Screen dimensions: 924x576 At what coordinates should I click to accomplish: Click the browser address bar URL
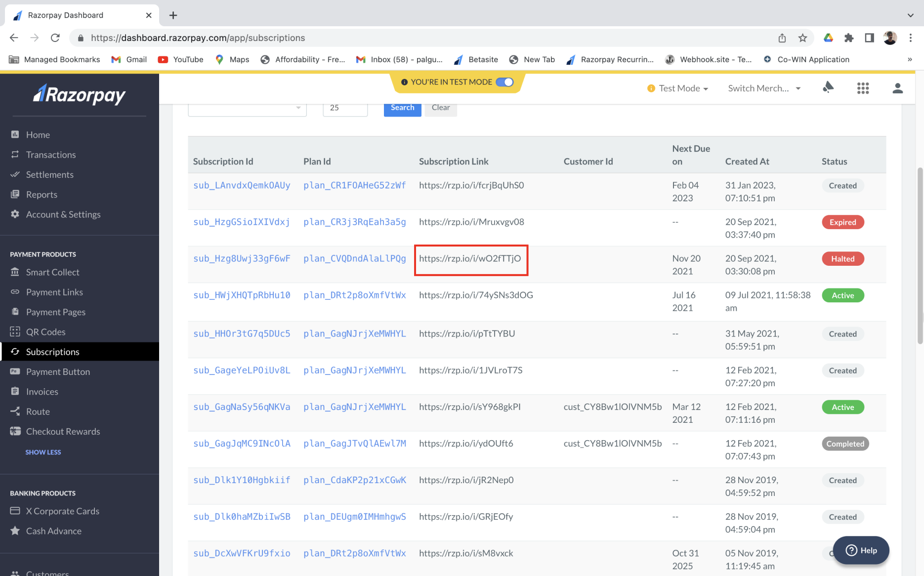(198, 38)
